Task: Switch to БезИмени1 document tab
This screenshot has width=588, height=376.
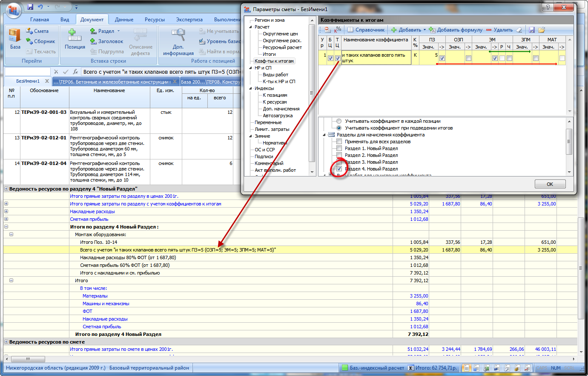Action: pos(27,81)
